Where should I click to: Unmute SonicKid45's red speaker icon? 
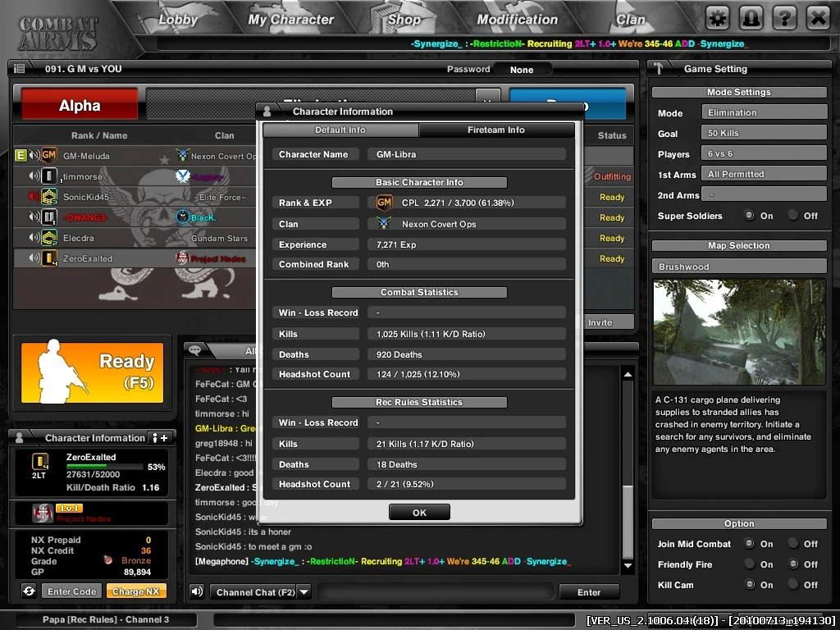(x=34, y=197)
